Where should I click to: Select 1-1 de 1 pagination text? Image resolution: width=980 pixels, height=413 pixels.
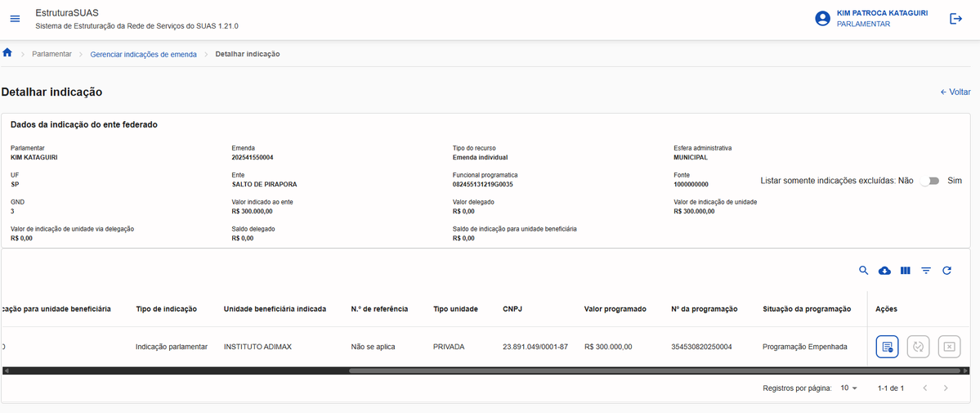[x=891, y=388]
